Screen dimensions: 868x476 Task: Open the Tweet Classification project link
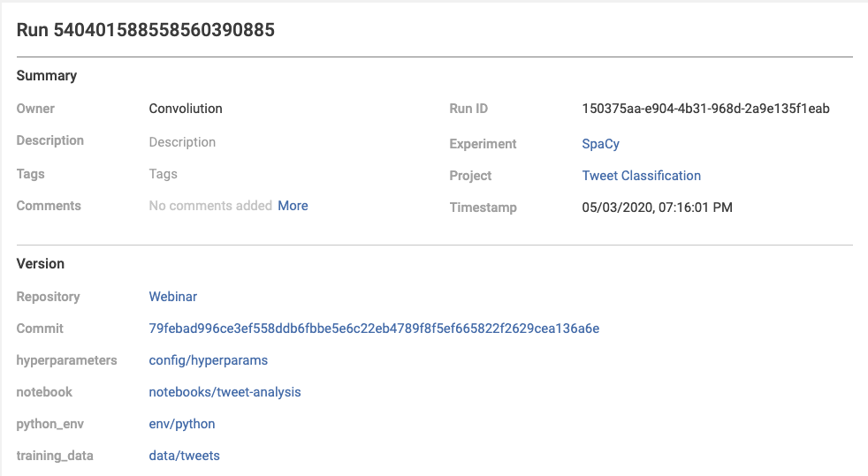pos(641,176)
